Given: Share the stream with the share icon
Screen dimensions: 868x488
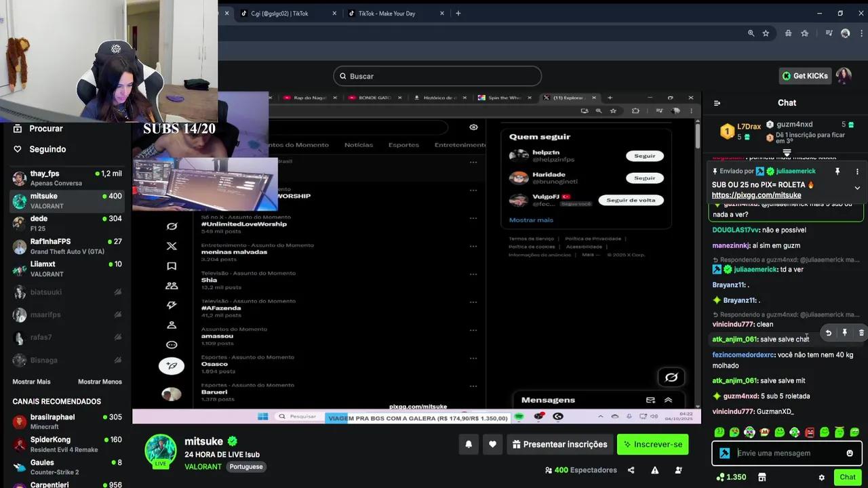Looking at the screenshot, I should [631, 470].
